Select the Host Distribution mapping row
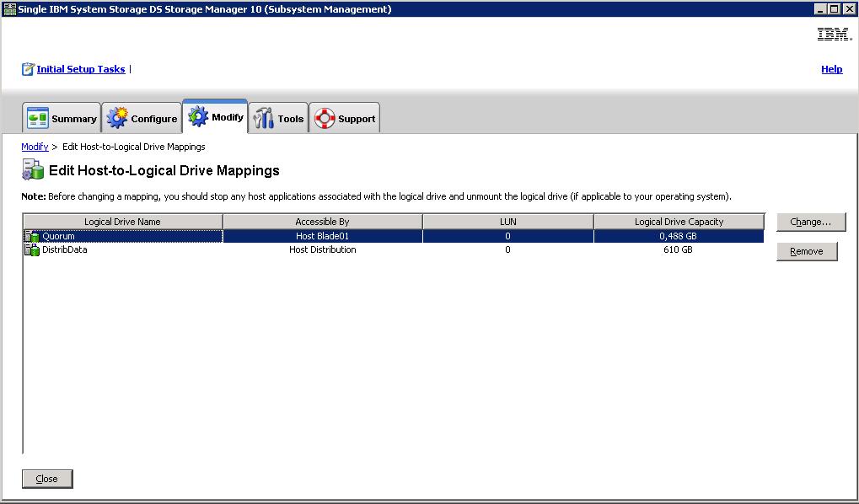This screenshot has width=859, height=504. 322,249
